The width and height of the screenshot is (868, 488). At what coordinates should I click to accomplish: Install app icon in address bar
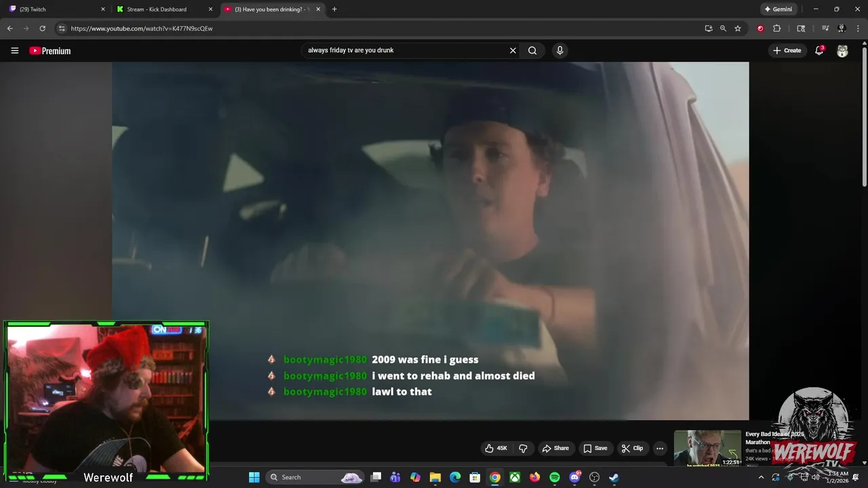point(709,28)
